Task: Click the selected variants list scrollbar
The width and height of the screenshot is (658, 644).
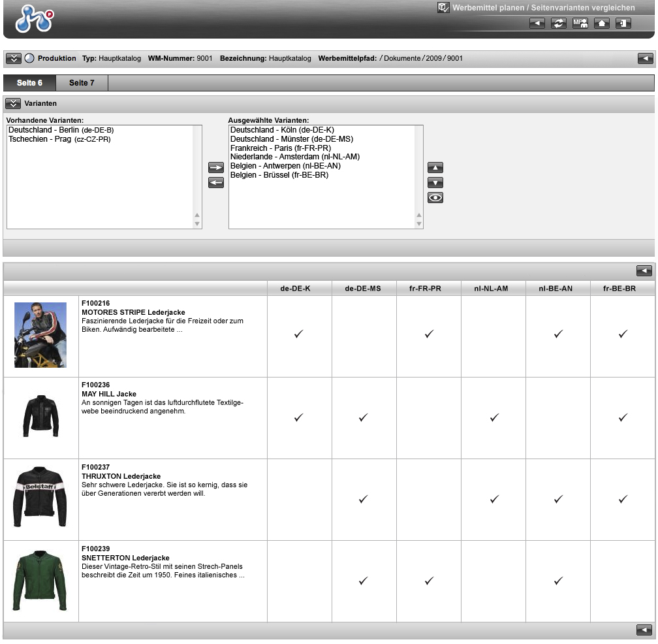Action: [x=419, y=177]
